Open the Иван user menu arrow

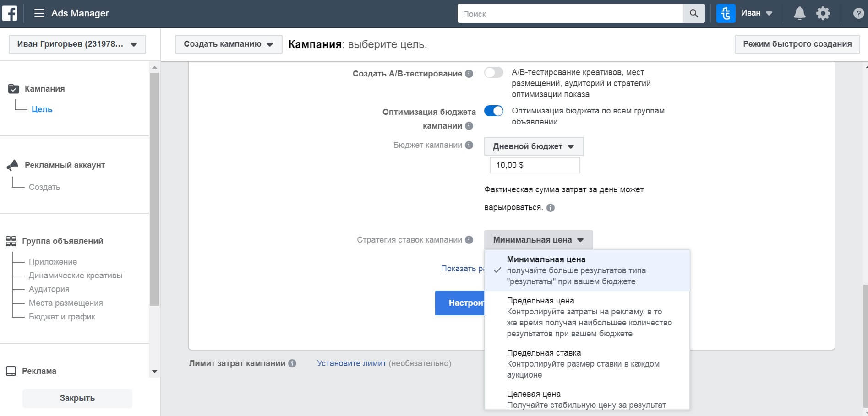tap(769, 13)
